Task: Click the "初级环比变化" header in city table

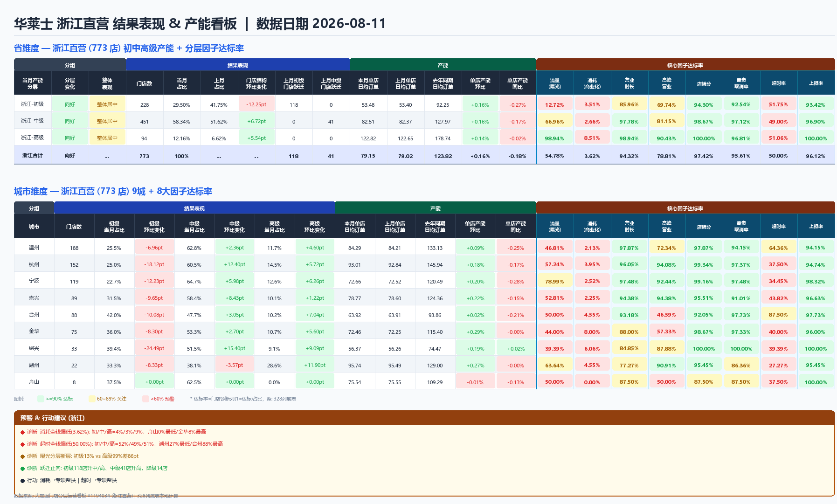Action: [154, 227]
